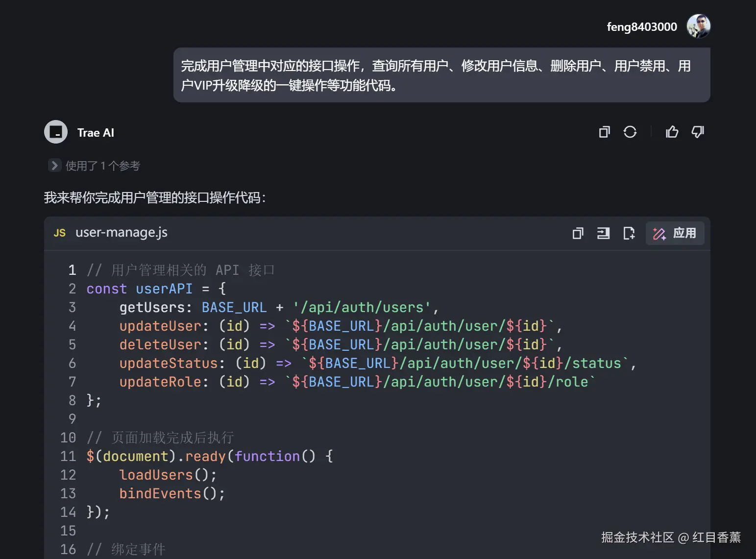The width and height of the screenshot is (756, 559).
Task: Click the updateUser code line
Action: pos(341,326)
